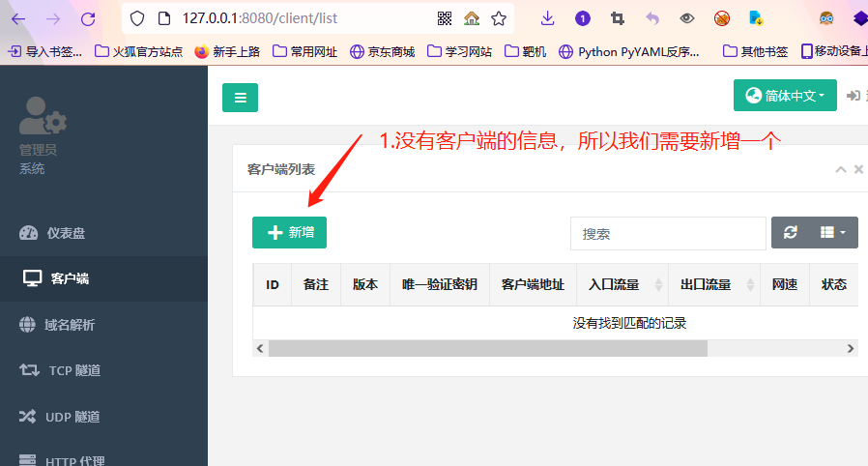The width and height of the screenshot is (868, 466).
Task: Open the 其他书签 folder
Action: pos(756,51)
